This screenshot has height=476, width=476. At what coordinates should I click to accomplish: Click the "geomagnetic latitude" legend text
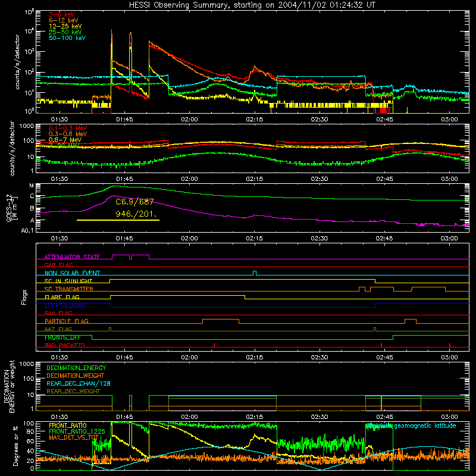(425, 426)
